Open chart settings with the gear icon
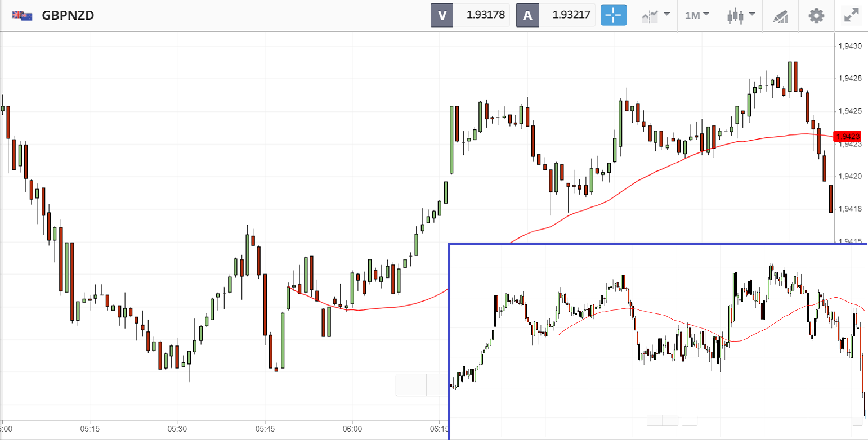 tap(816, 15)
